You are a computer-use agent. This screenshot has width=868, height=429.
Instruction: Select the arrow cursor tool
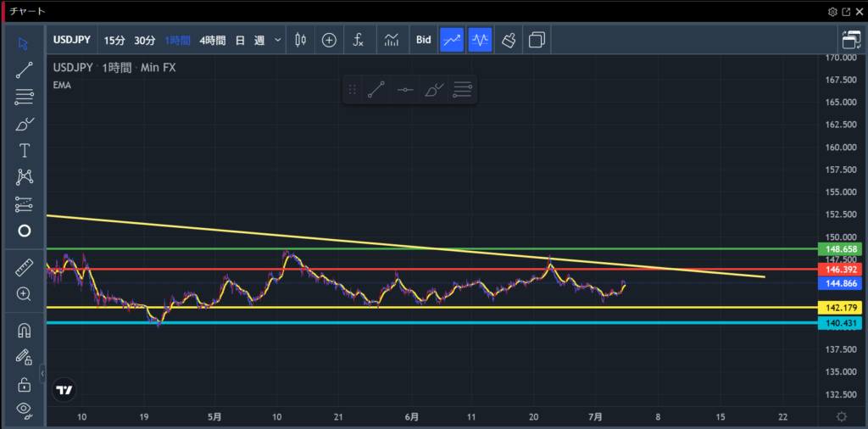(24, 44)
